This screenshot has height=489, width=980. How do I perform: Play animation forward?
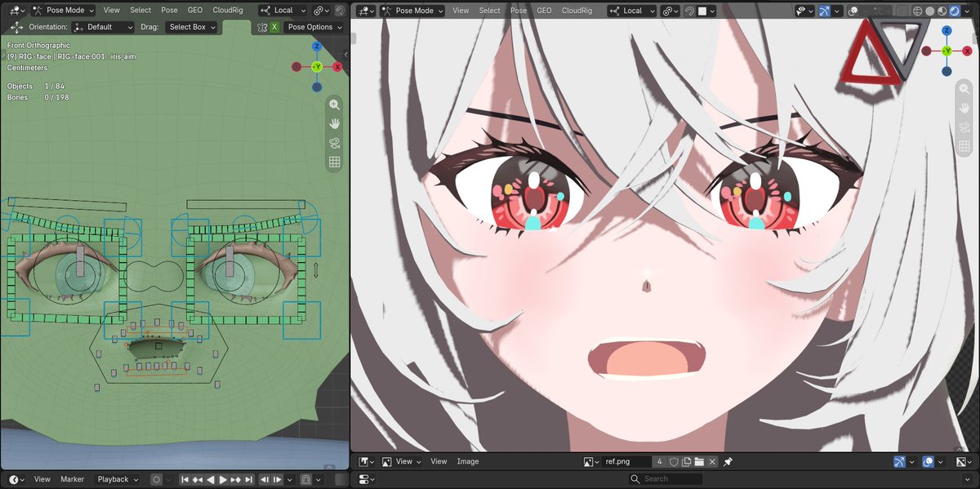(224, 479)
